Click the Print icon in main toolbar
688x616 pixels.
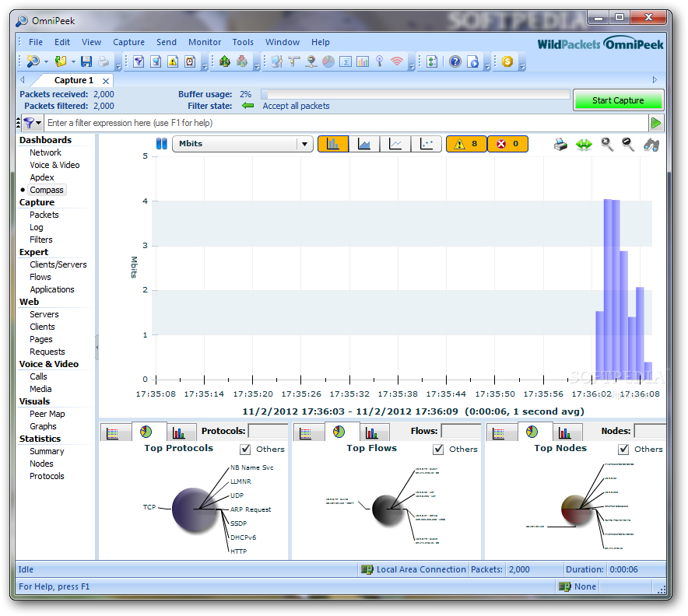point(104,61)
